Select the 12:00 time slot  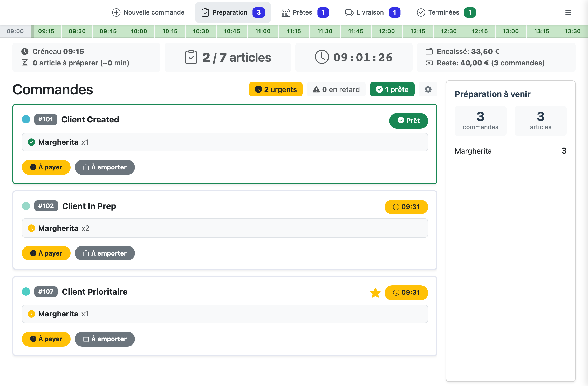click(x=387, y=31)
